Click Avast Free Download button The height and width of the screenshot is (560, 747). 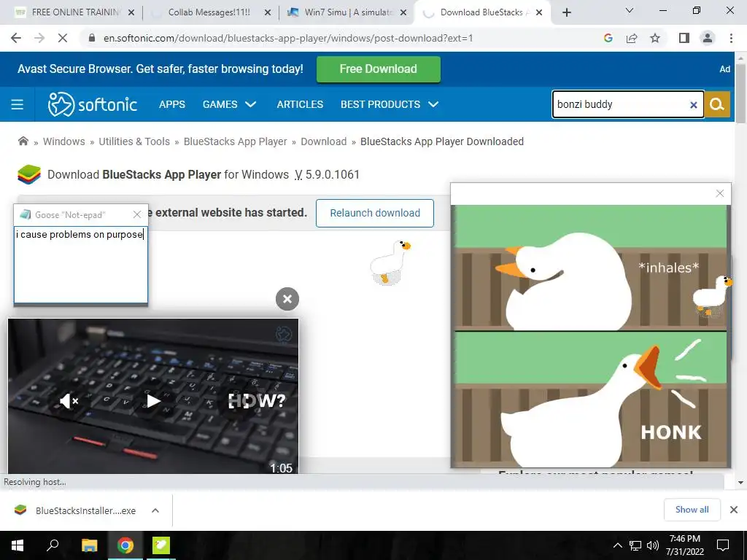tap(379, 69)
